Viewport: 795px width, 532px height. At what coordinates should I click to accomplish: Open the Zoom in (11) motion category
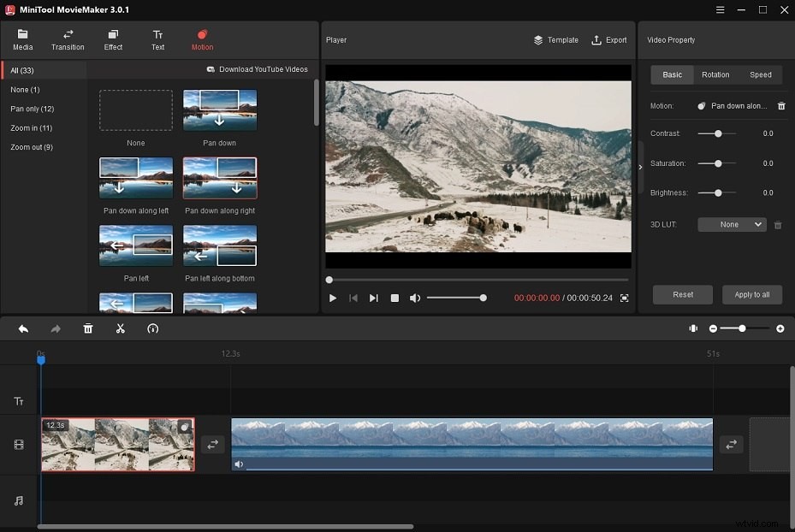pyautogui.click(x=32, y=127)
